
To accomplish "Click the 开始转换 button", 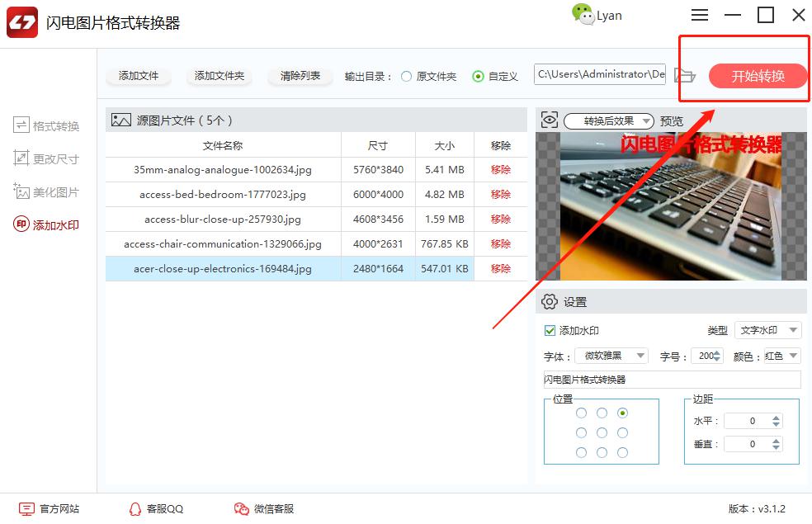I will pyautogui.click(x=758, y=76).
